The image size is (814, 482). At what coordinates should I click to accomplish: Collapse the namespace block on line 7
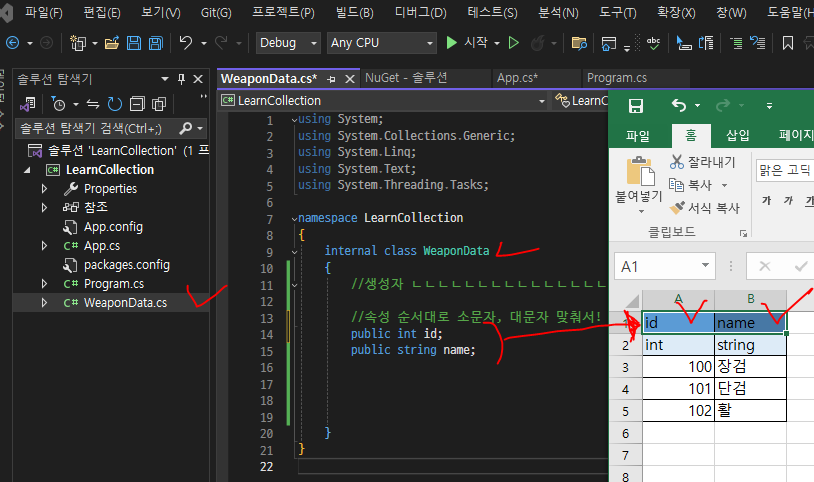point(295,219)
